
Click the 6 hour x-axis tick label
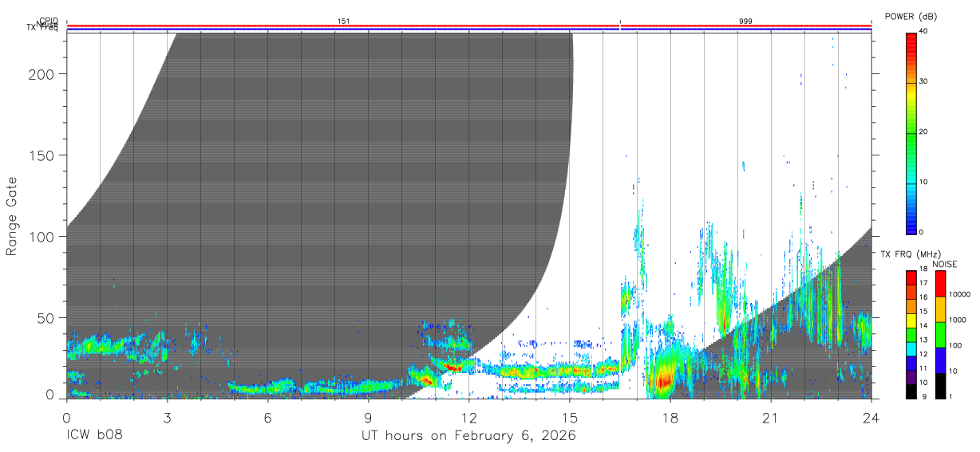point(267,418)
